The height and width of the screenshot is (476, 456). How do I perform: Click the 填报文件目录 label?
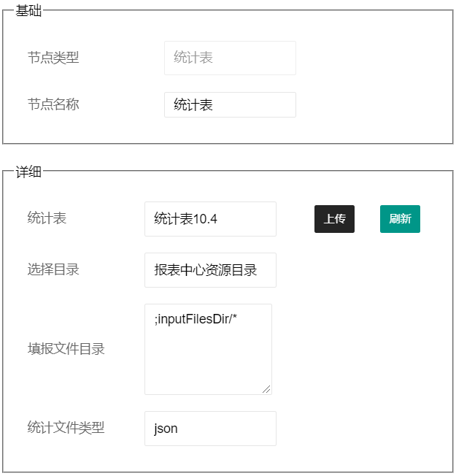point(66,349)
